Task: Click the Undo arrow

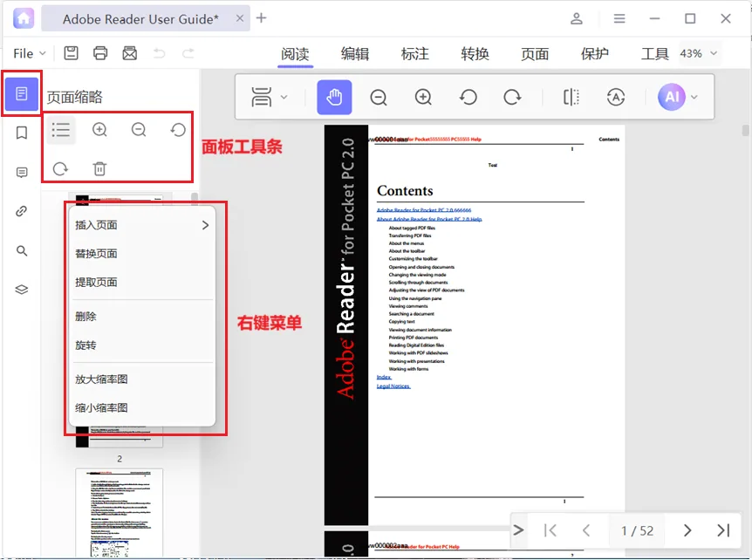Action: pos(160,53)
